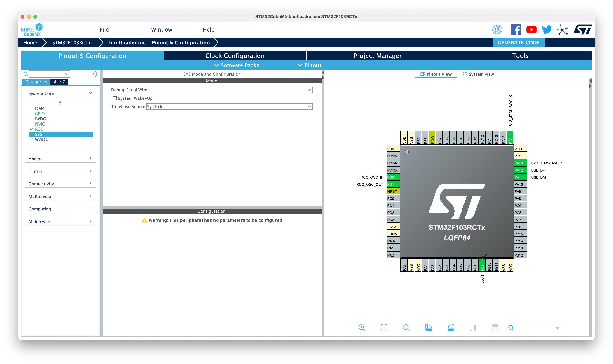
Task: Open the ST Facebook page icon
Action: [516, 30]
